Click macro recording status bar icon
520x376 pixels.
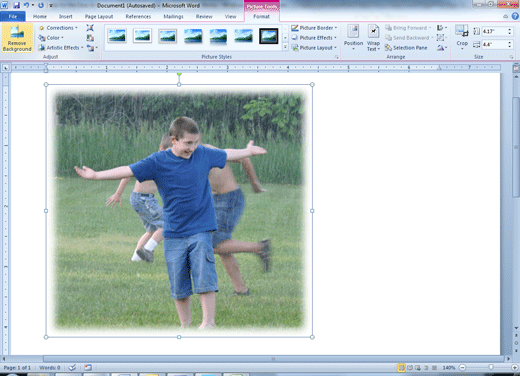point(88,367)
